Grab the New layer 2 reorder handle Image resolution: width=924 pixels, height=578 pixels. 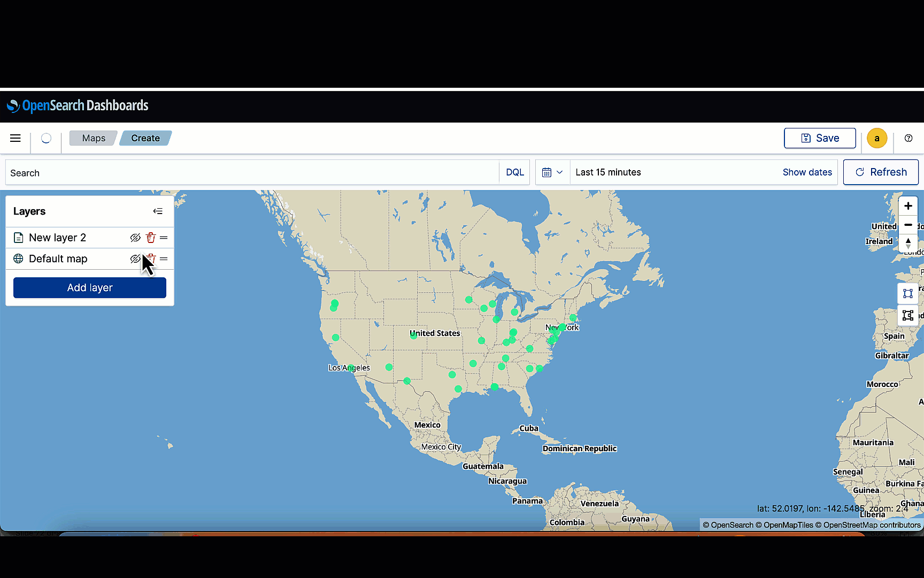click(164, 238)
